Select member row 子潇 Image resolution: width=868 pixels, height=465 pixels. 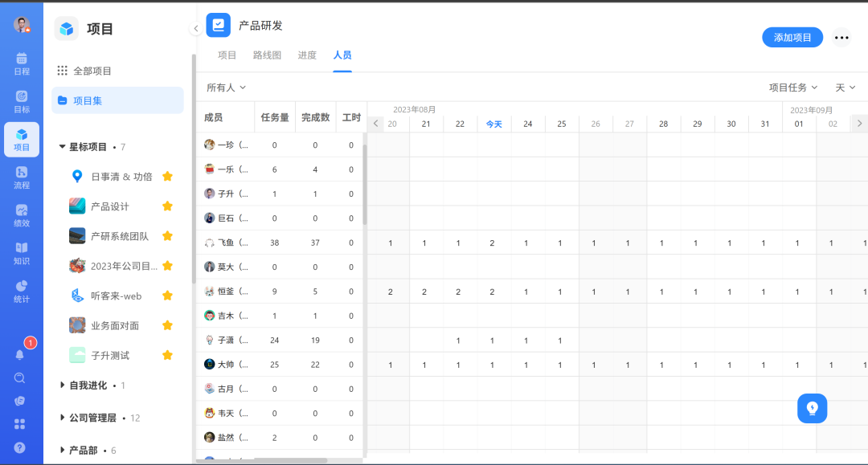pos(280,340)
